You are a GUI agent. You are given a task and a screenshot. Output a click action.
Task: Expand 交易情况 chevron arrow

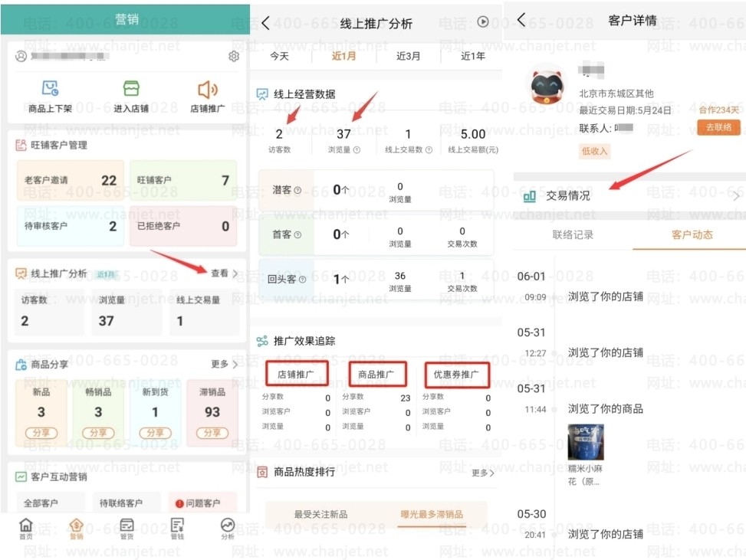point(737,196)
